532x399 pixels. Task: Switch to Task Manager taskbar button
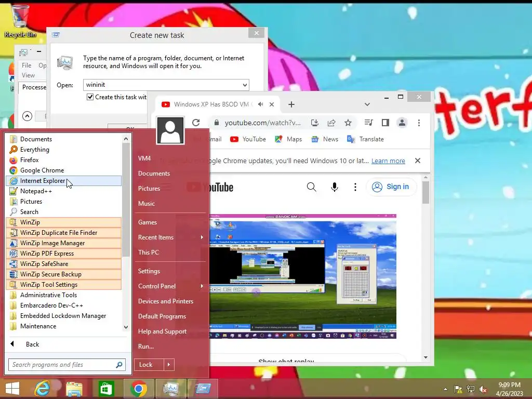(x=170, y=389)
